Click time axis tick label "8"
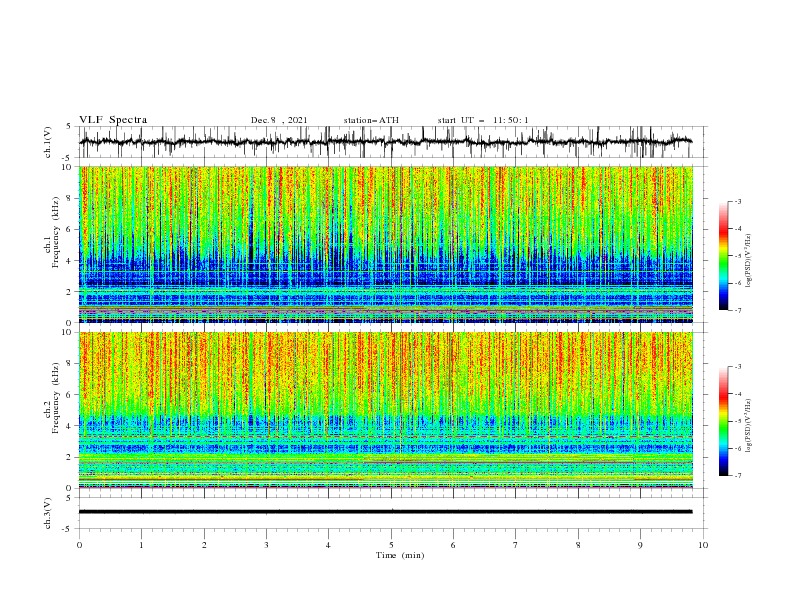This screenshot has height=612, width=792. [x=578, y=545]
